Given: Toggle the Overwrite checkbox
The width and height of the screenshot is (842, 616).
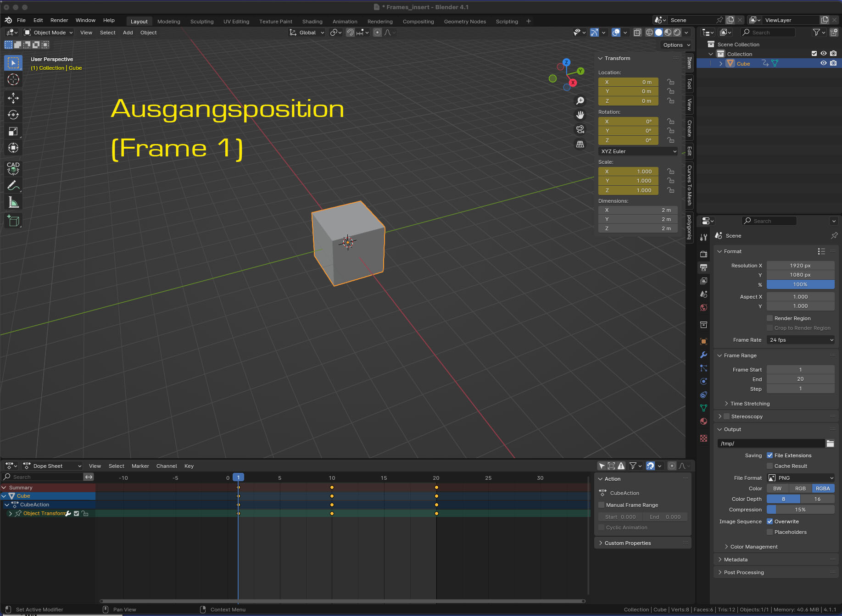Looking at the screenshot, I should (770, 522).
